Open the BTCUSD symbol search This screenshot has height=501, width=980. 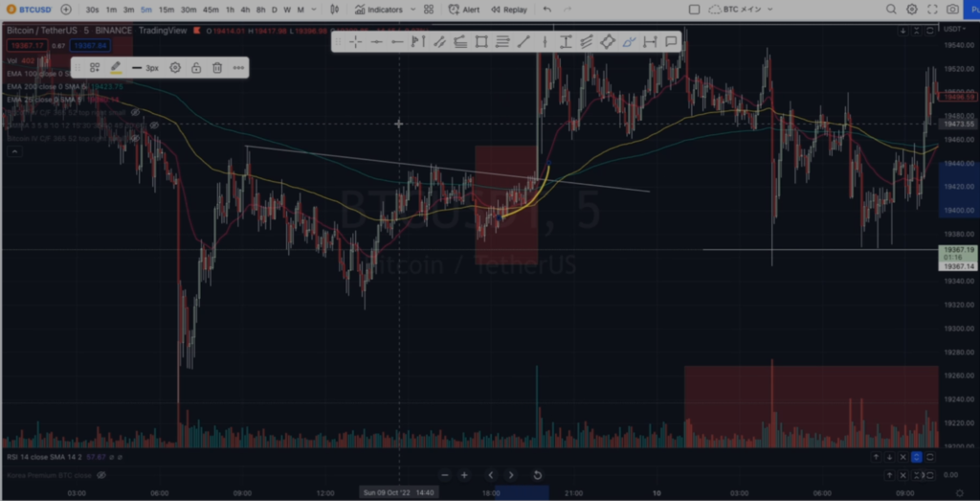(29, 10)
